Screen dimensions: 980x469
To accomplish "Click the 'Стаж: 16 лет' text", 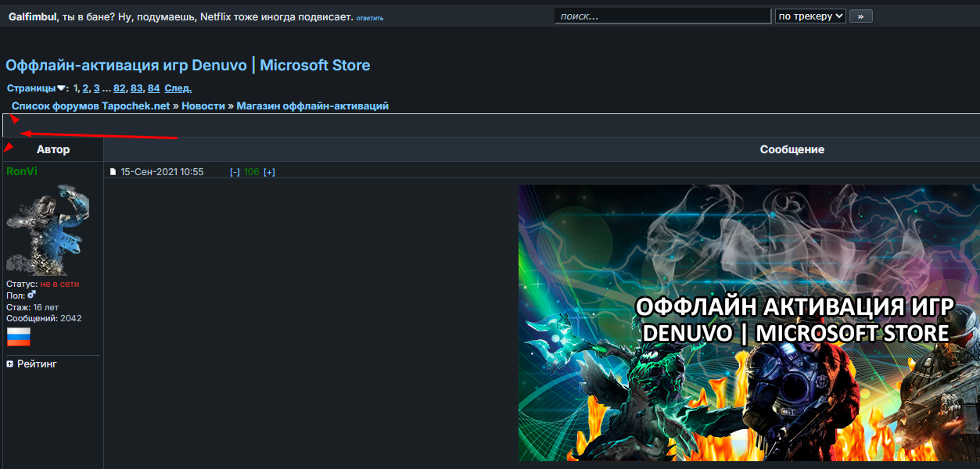I will click(32, 307).
